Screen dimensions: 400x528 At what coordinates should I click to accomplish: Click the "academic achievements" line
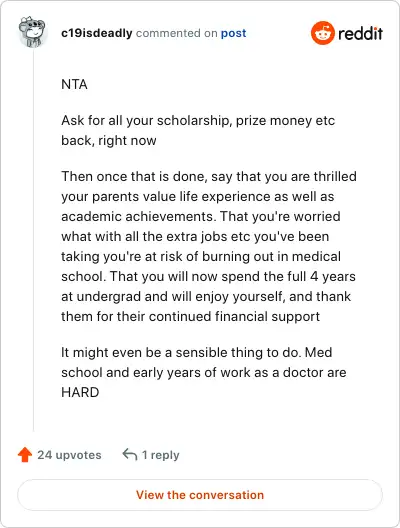click(x=201, y=216)
